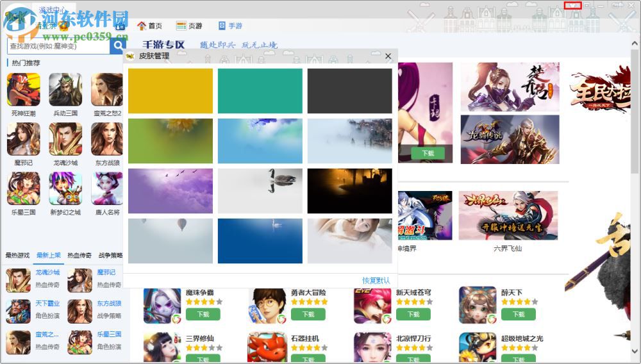This screenshot has height=364, width=641.
Task: Click 恢复默认 to restore default skin
Action: click(376, 281)
